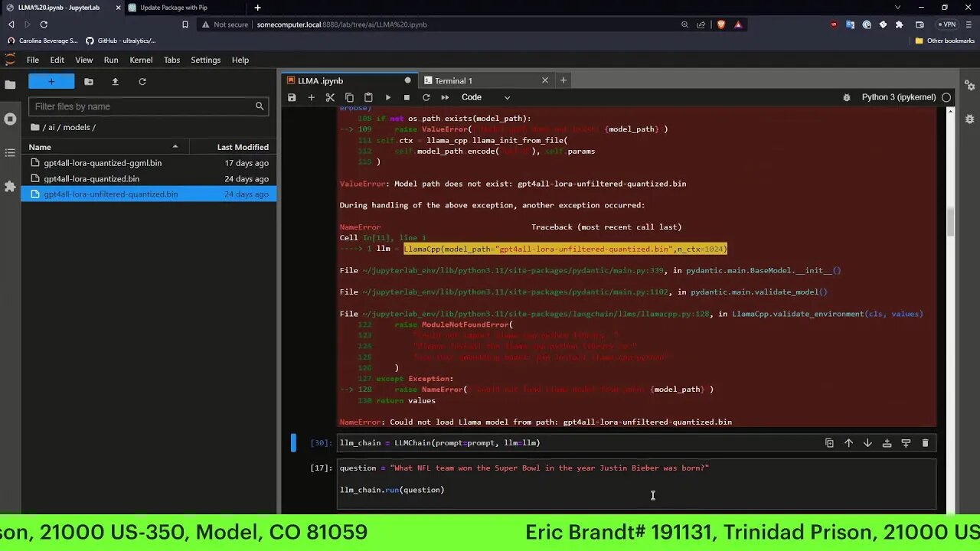Navigate to root folder icon in breadcrumb
Screen dimensions: 980x551
pyautogui.click(x=35, y=127)
